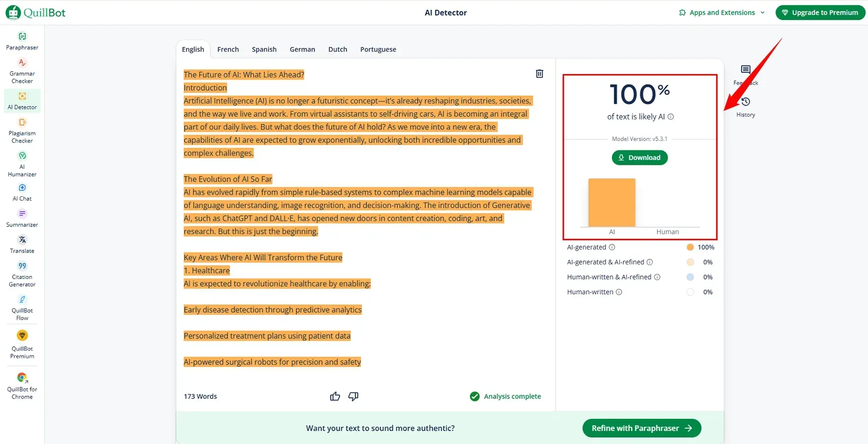Click Refine with Paraphraser button
The height and width of the screenshot is (444, 868).
click(642, 428)
